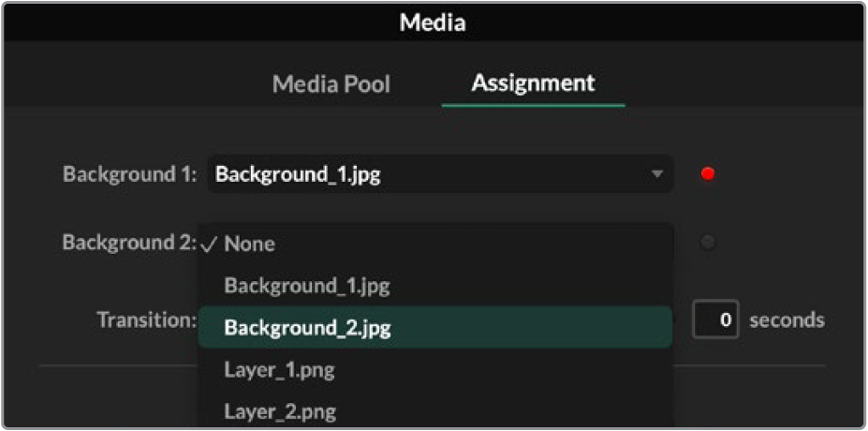Select Background_2.jpg highlighted option
The width and height of the screenshot is (868, 431).
(x=307, y=328)
